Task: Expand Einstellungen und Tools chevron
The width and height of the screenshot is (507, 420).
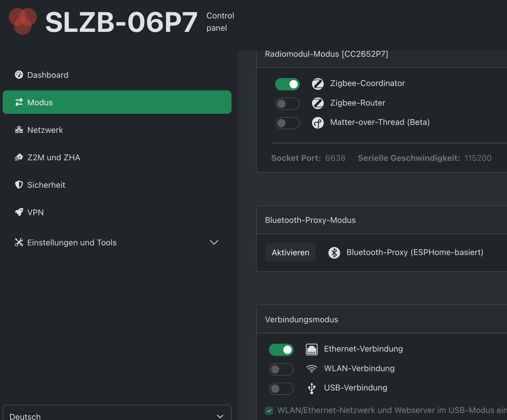Action: (x=214, y=242)
